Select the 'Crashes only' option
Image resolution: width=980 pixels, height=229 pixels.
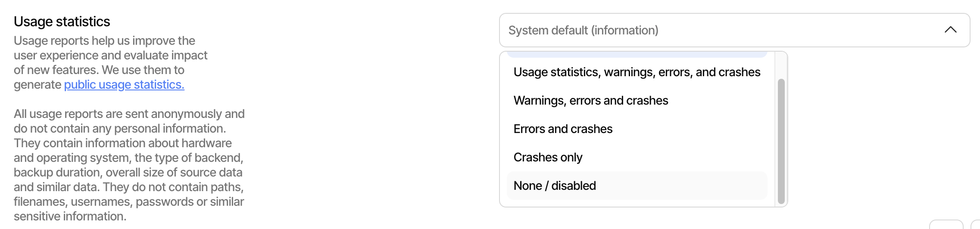[548, 158]
